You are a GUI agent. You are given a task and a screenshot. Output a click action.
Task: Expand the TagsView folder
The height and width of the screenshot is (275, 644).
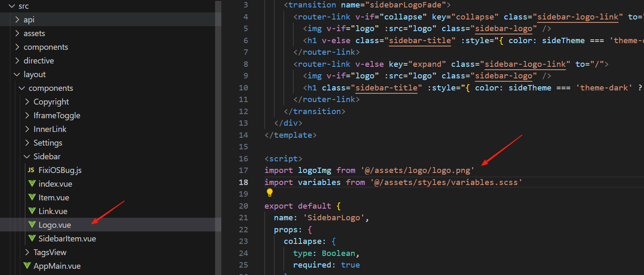(27, 252)
